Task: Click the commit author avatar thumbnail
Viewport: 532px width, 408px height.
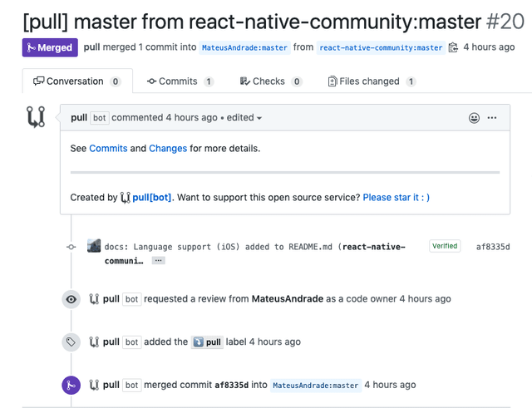Action: (94, 246)
